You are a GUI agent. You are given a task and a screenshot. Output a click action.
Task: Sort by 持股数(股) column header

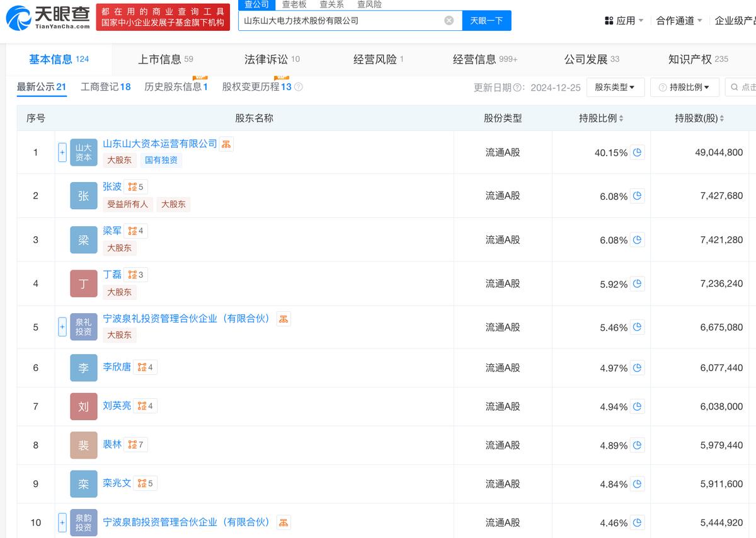coord(699,118)
